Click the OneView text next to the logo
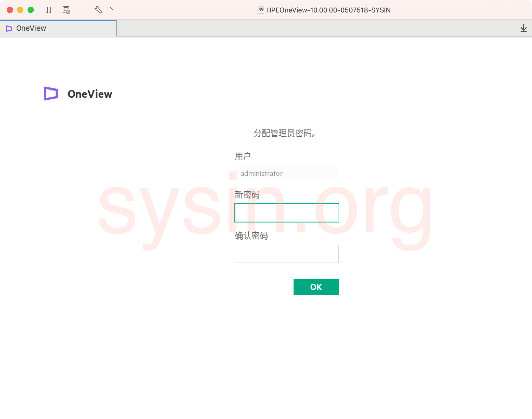The height and width of the screenshot is (419, 532). 90,94
